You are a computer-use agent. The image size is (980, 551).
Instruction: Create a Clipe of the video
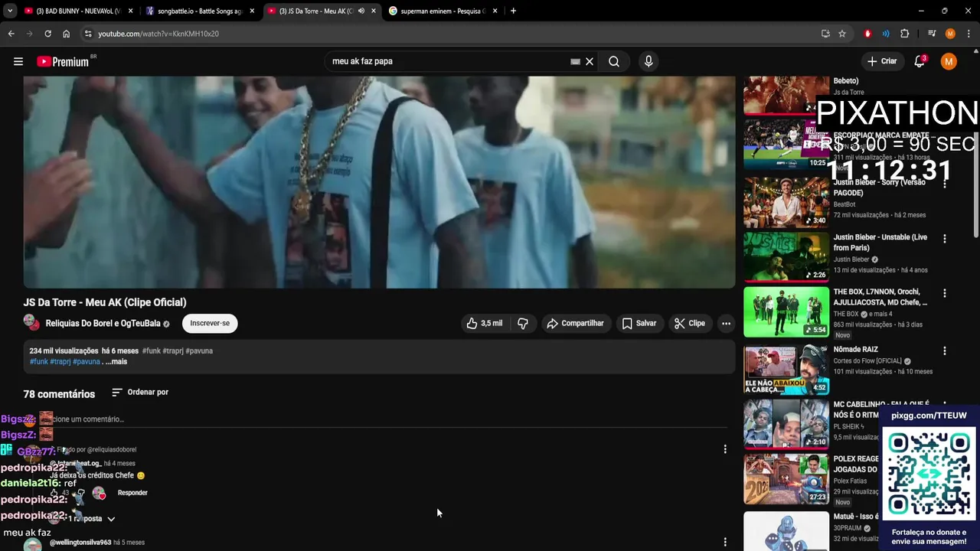coord(690,323)
